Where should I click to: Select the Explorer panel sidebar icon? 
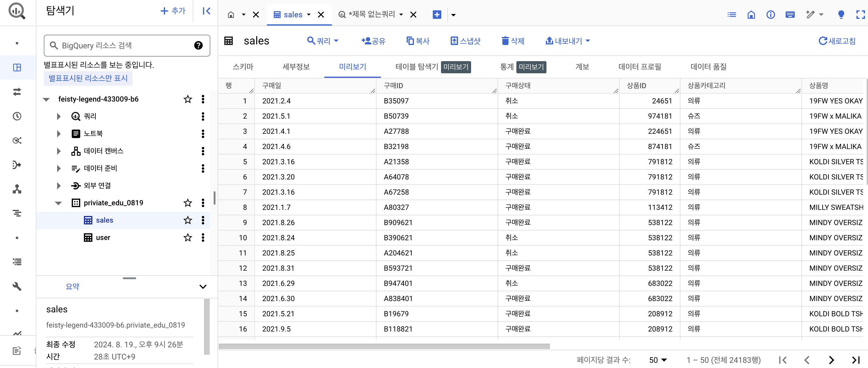[17, 68]
